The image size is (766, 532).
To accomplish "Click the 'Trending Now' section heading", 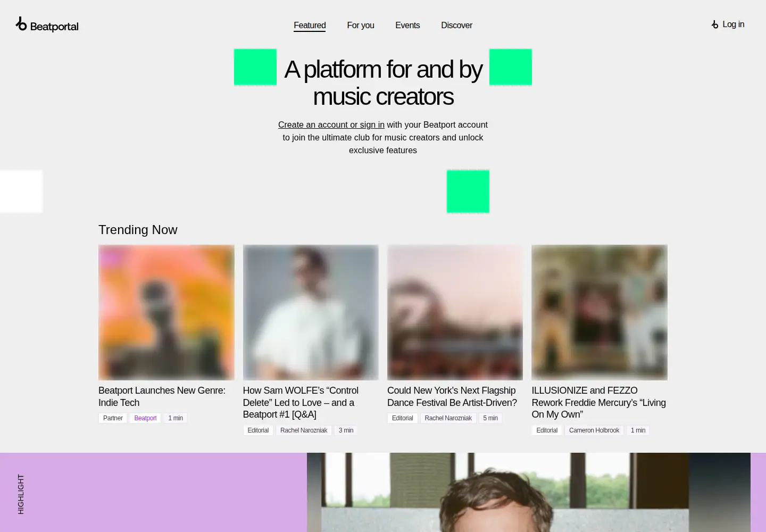I will tap(138, 230).
